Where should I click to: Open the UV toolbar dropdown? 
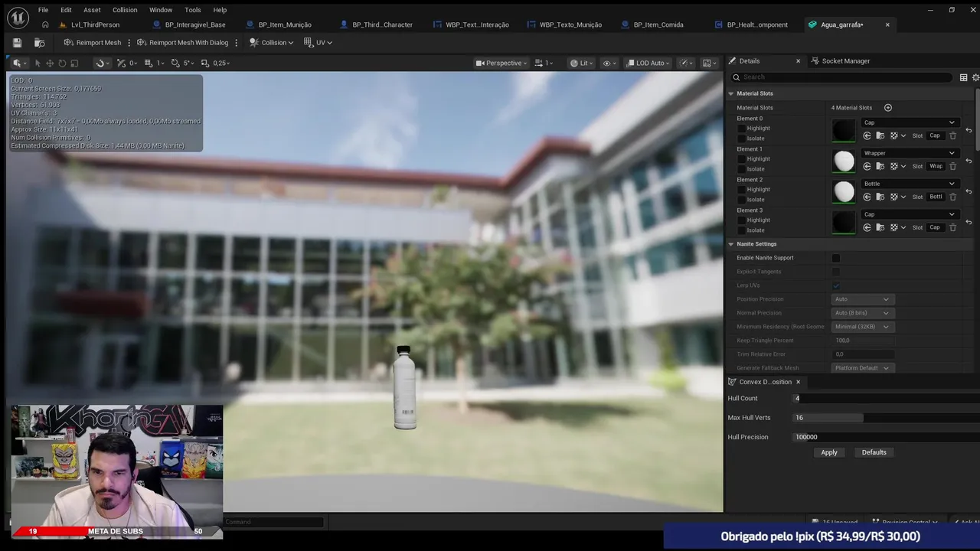pyautogui.click(x=318, y=43)
